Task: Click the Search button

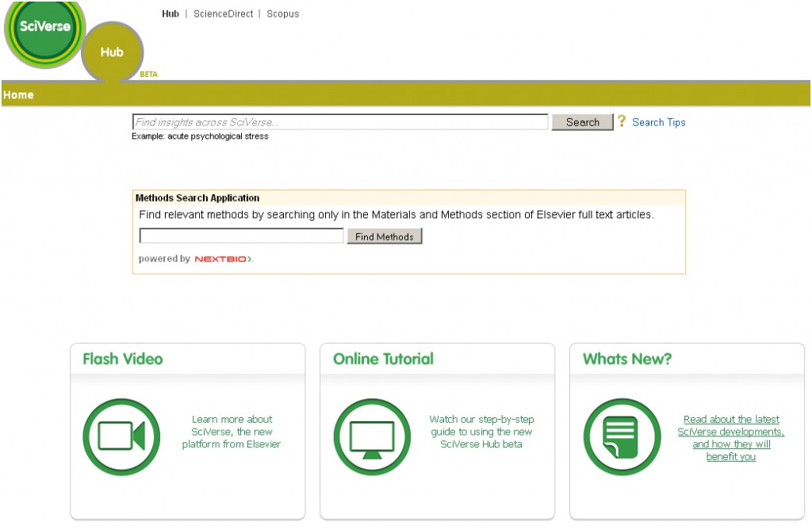Action: tap(582, 122)
